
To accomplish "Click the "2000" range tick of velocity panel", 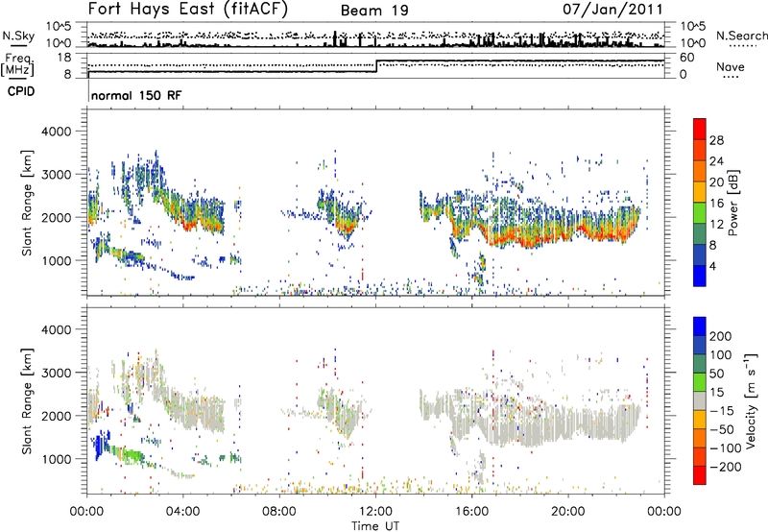I will click(57, 416).
